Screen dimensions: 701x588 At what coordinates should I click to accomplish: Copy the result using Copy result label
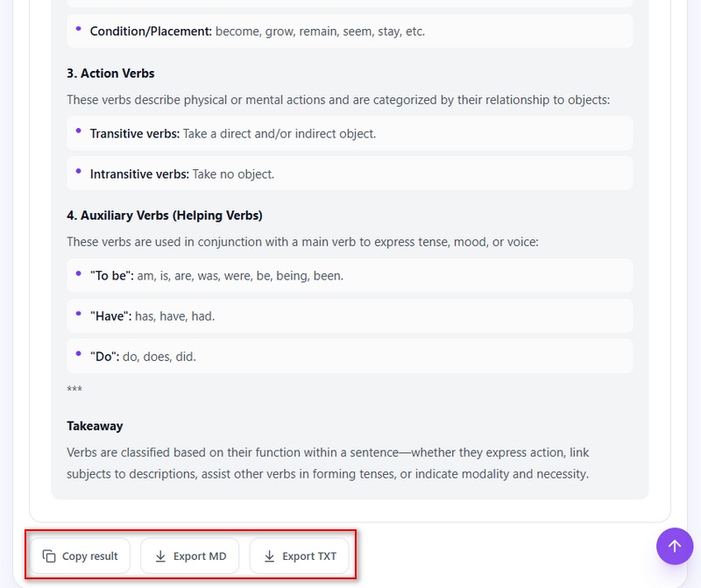point(90,556)
